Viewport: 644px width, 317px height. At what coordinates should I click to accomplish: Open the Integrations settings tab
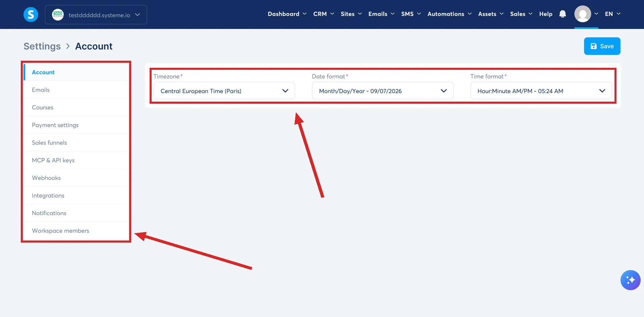pos(76,196)
